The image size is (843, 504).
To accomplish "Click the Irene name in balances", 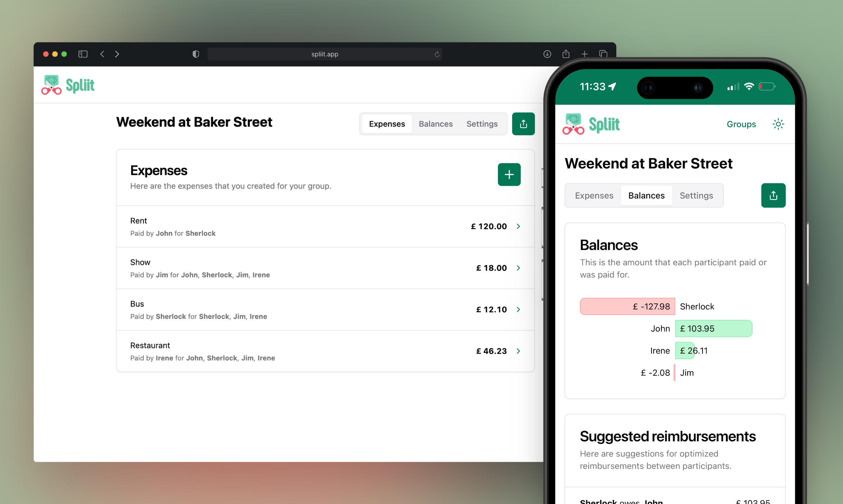I will click(660, 350).
